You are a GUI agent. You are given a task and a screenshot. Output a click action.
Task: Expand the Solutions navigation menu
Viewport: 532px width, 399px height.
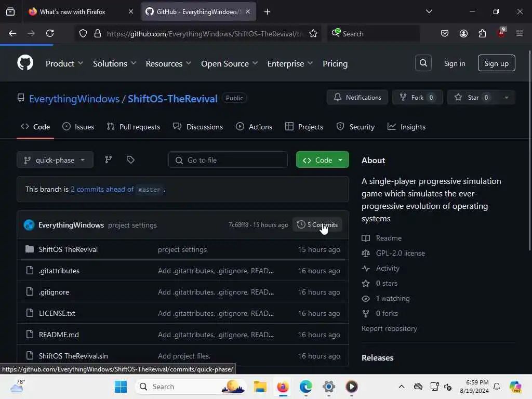115,63
